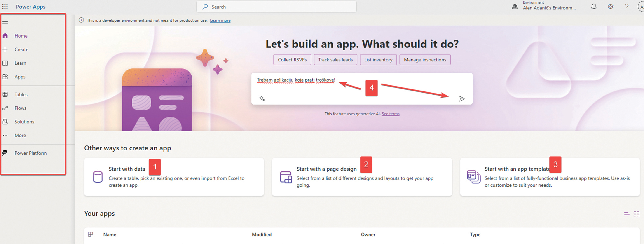Choose the Track sales leads suggestion
Screen dimensions: 644x244
[x=335, y=60]
